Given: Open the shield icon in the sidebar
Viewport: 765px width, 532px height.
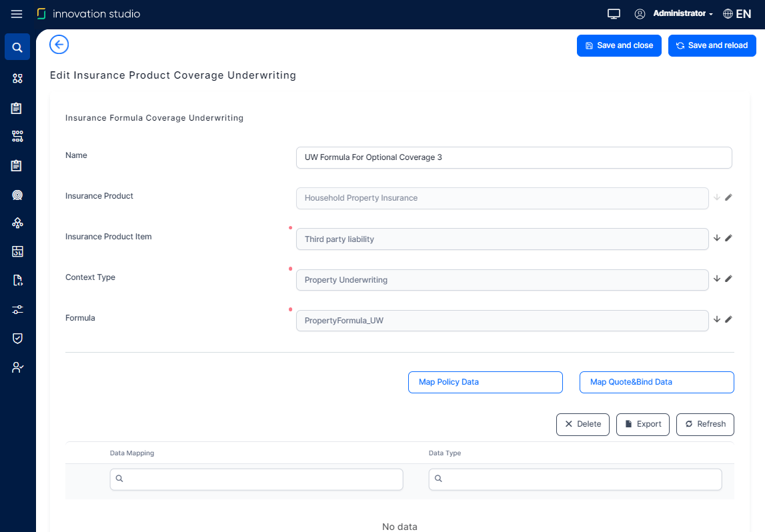Looking at the screenshot, I should [x=17, y=338].
